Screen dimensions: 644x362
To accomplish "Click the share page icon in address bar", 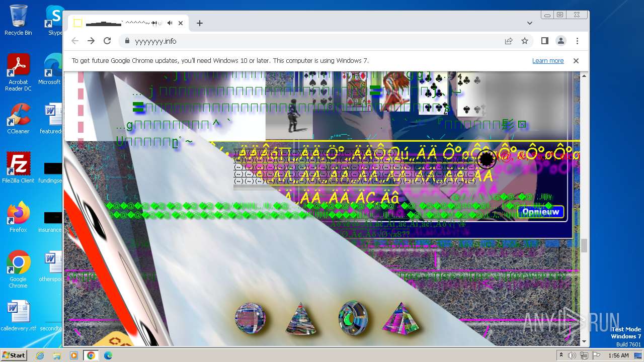I will click(509, 41).
